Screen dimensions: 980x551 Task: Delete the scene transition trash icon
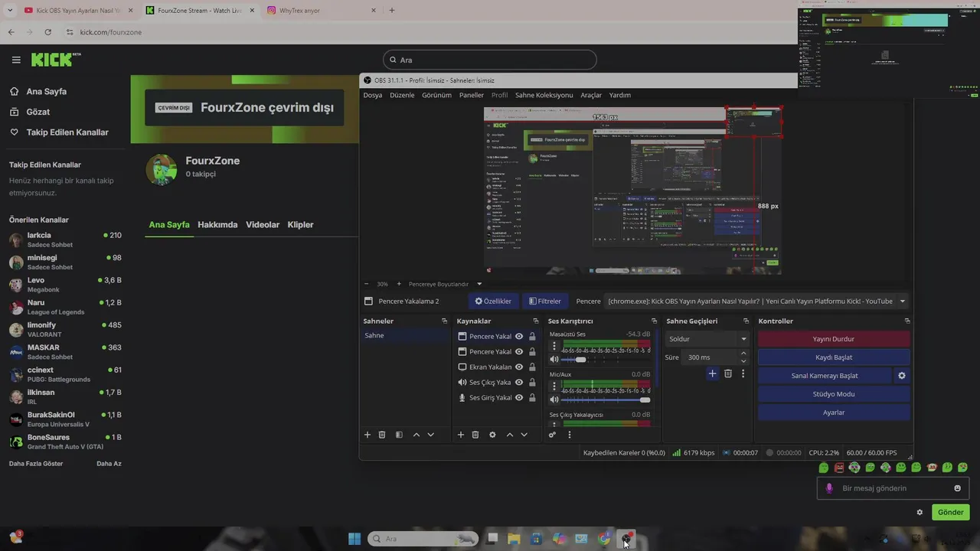click(728, 373)
